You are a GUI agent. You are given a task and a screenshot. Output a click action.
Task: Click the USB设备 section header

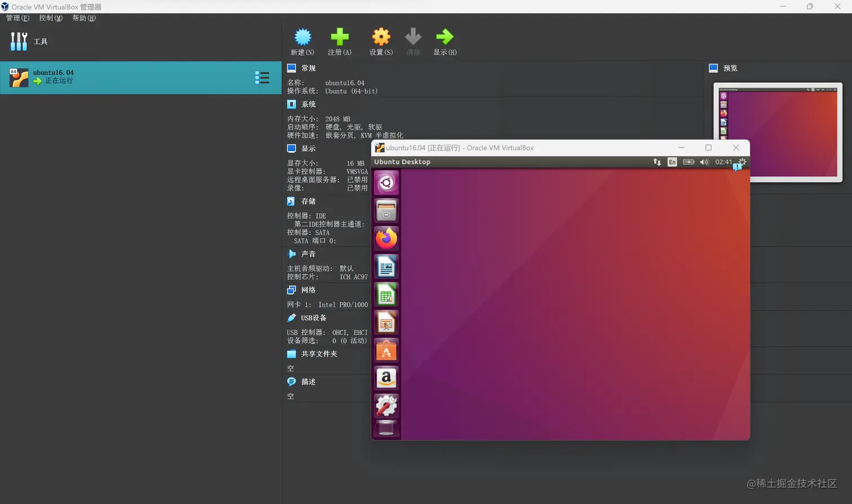coord(313,318)
